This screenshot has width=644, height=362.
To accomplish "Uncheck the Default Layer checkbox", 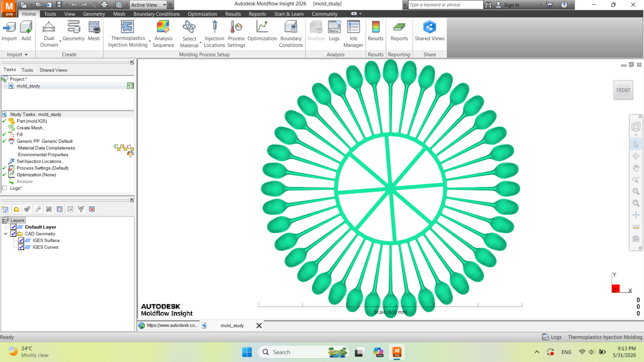I will [x=13, y=227].
